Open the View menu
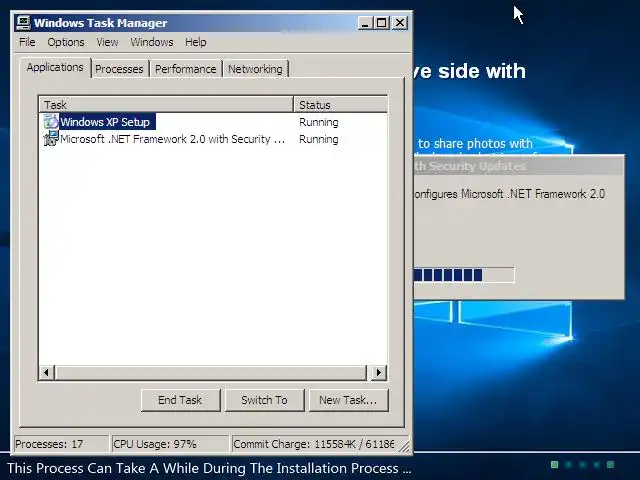This screenshot has height=480, width=640. 107,42
